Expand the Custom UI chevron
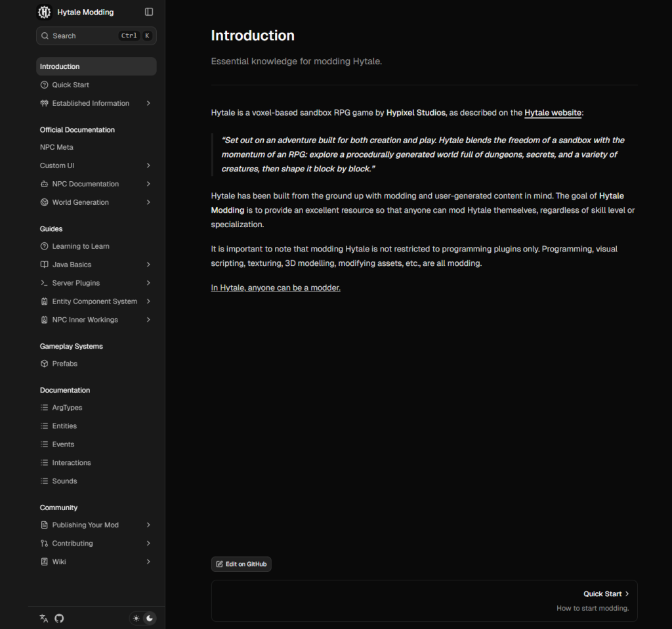672x629 pixels. [x=148, y=165]
